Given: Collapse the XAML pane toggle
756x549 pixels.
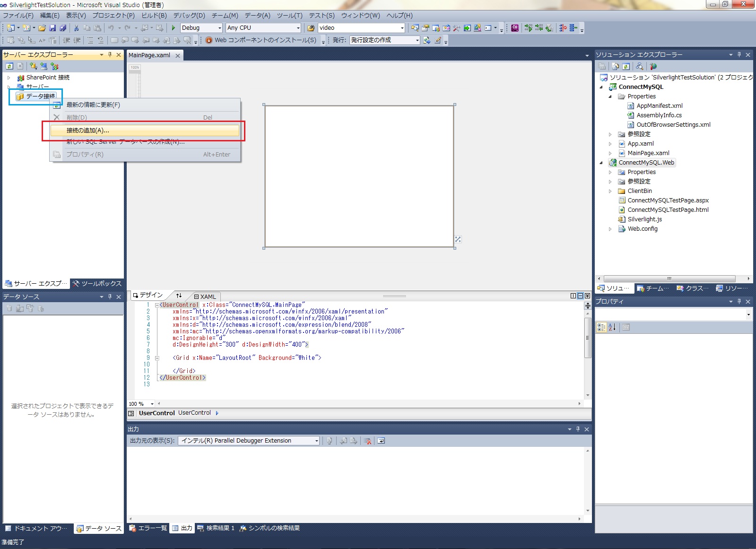Looking at the screenshot, I should pyautogui.click(x=587, y=296).
